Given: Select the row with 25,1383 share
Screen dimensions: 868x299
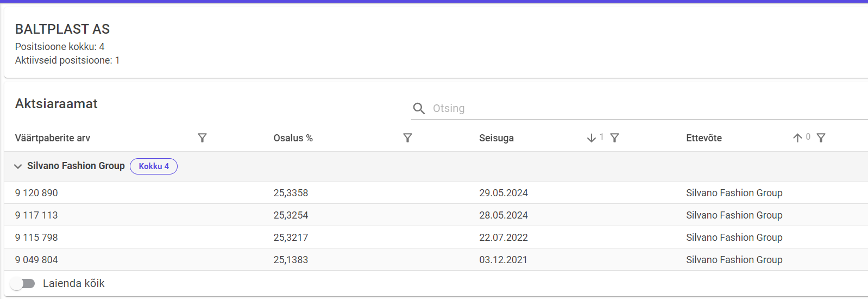Looking at the screenshot, I should point(291,260).
